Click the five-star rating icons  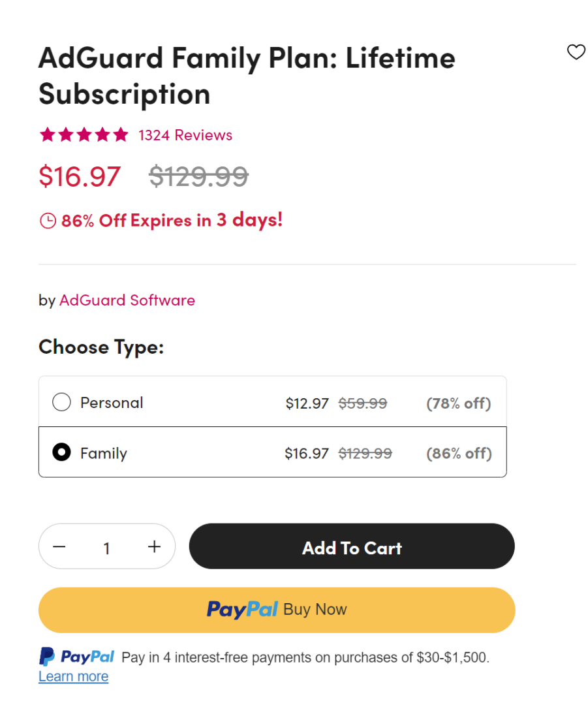tap(84, 135)
